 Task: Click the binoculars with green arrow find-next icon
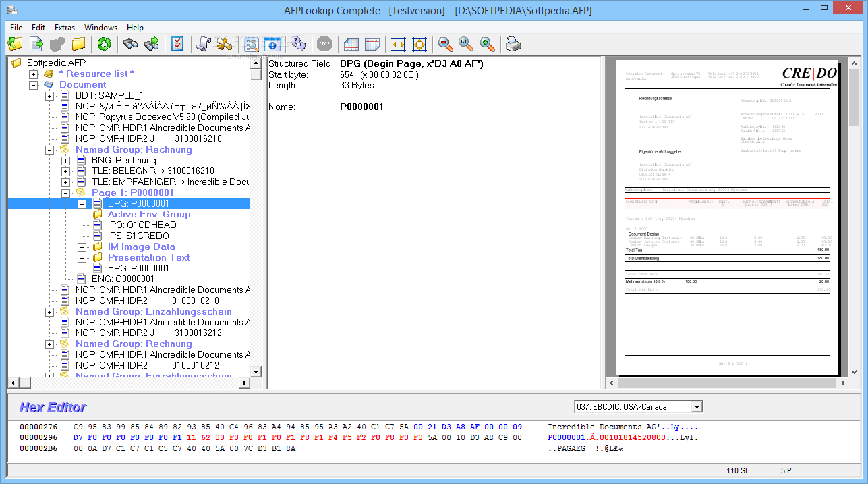coord(151,45)
